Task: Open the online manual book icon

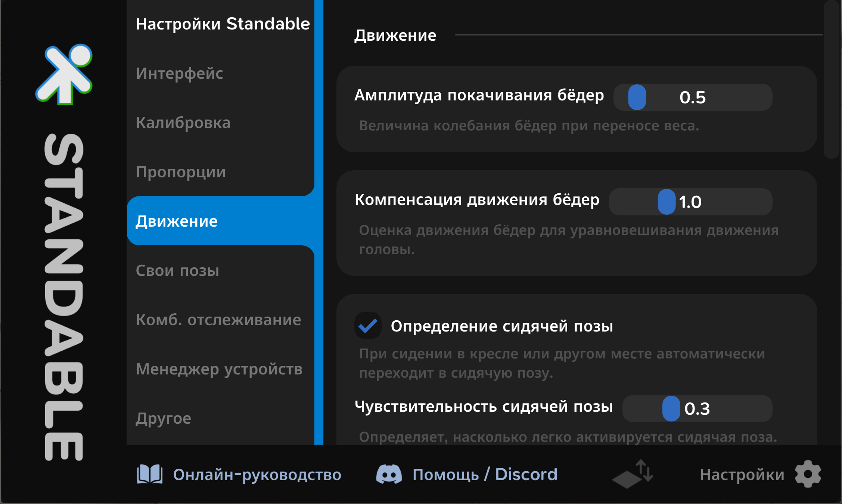Action: pos(149,475)
